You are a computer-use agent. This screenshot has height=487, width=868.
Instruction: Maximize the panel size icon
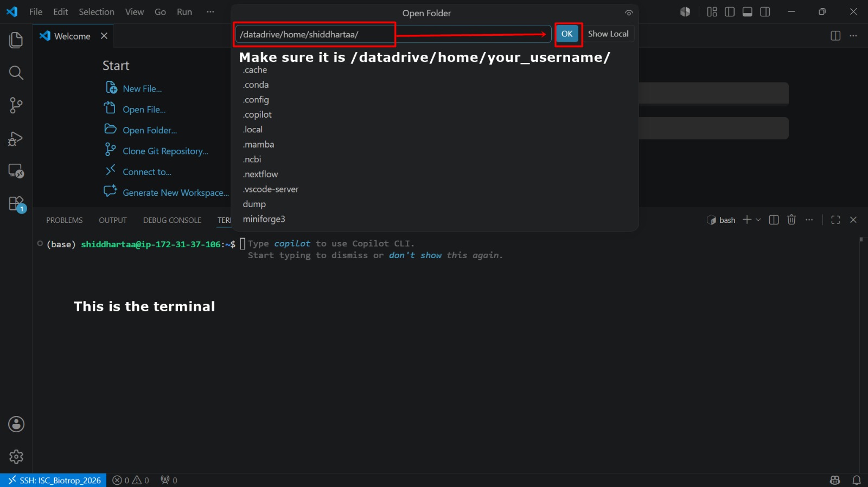pyautogui.click(x=835, y=220)
